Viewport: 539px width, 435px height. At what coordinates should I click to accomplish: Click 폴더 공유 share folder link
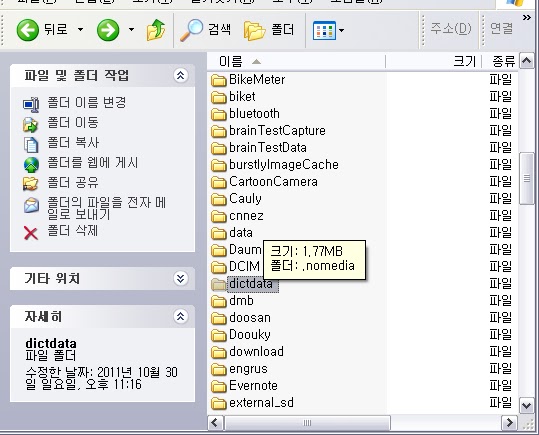pos(73,182)
